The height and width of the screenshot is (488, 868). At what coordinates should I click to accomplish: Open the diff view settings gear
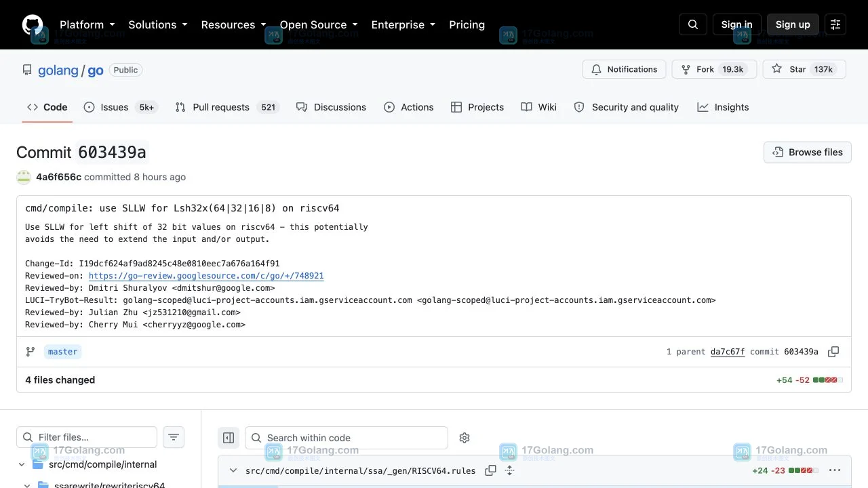tap(465, 438)
